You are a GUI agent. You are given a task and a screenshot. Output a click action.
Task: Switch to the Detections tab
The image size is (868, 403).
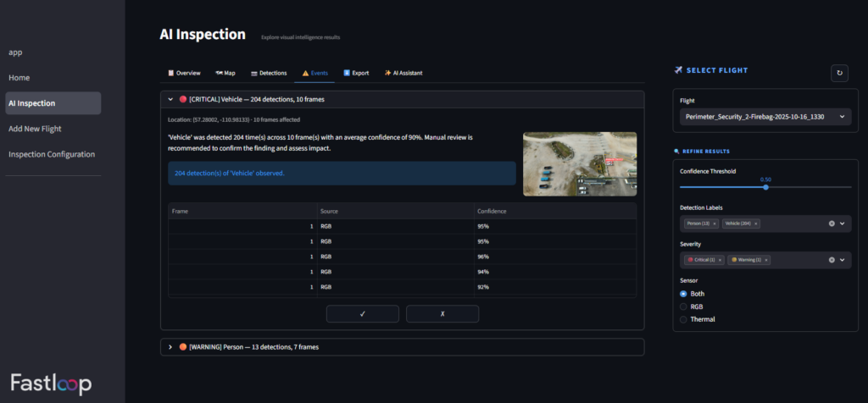coord(268,73)
